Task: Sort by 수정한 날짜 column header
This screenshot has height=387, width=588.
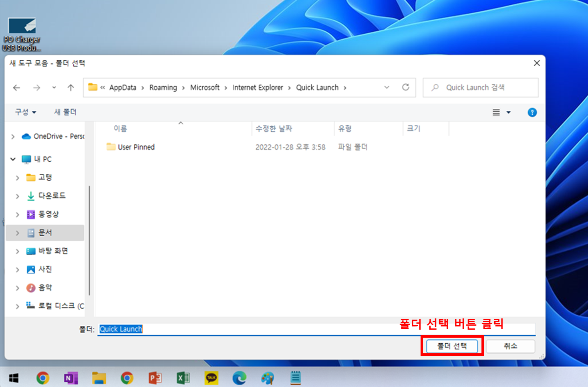Action: (274, 128)
